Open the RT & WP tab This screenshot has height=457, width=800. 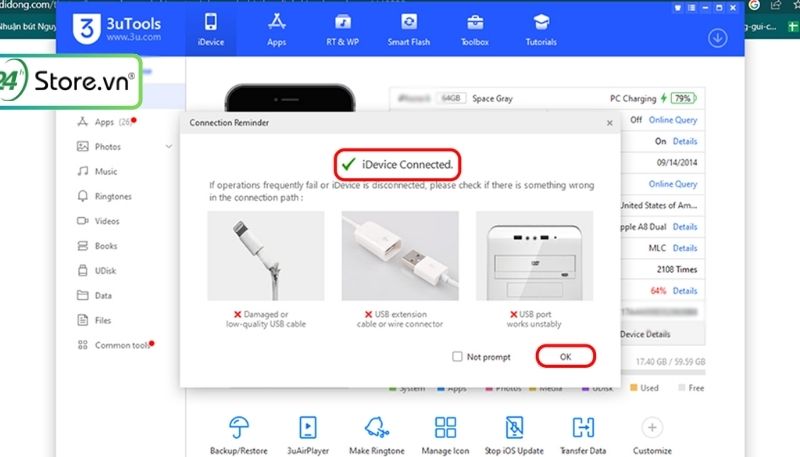pos(342,30)
